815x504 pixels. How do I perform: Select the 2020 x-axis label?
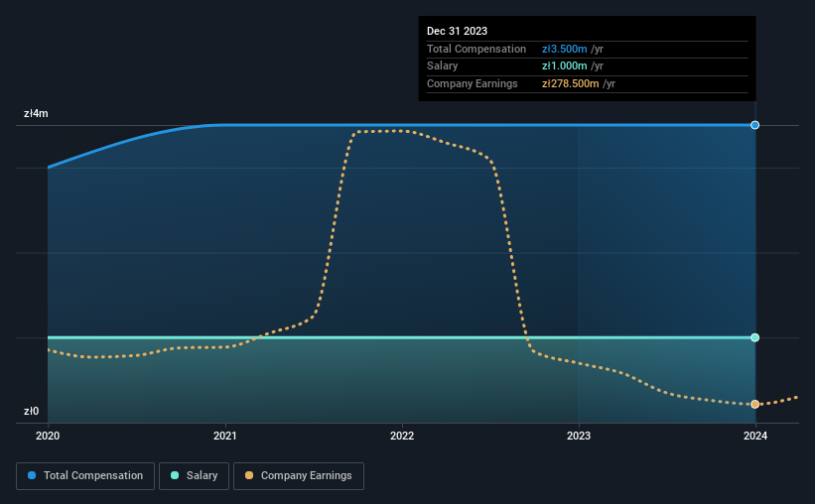coord(48,436)
